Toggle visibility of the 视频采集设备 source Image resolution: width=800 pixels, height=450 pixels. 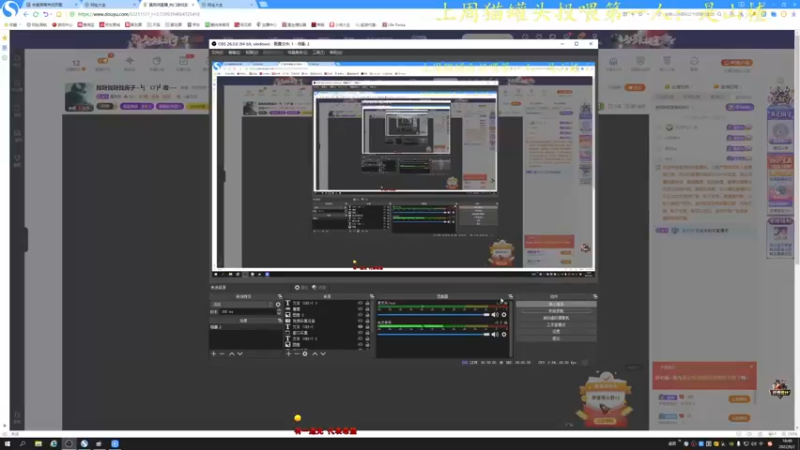360,321
